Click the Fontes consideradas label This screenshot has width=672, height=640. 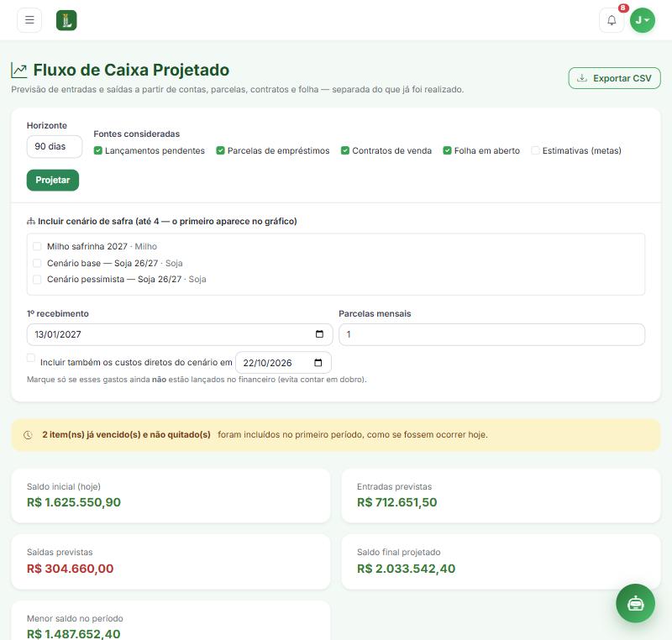(x=137, y=134)
